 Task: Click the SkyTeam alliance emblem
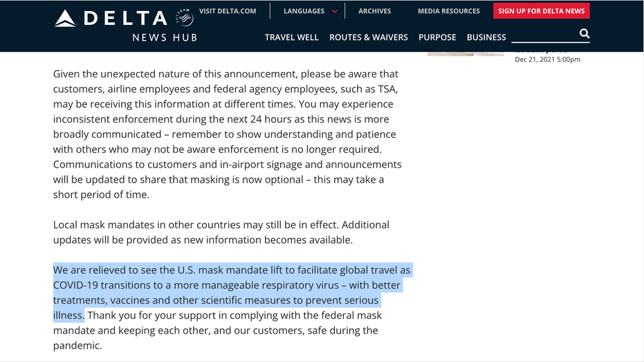[x=185, y=17]
